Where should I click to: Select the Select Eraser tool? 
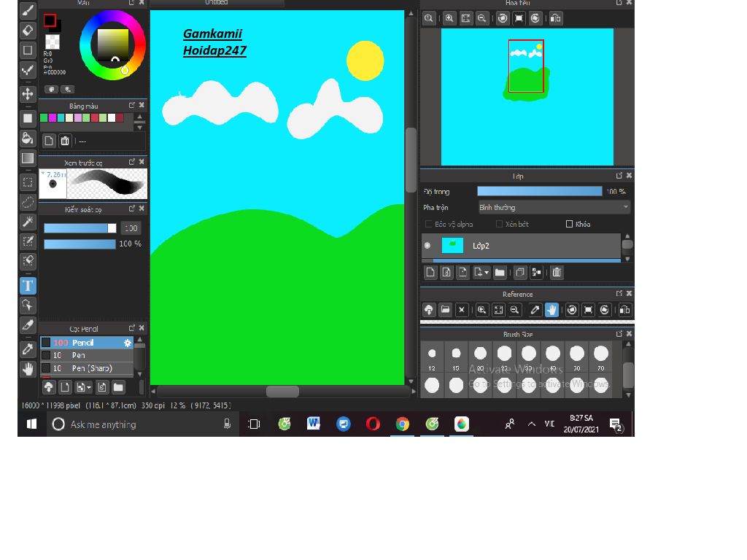[x=28, y=261]
